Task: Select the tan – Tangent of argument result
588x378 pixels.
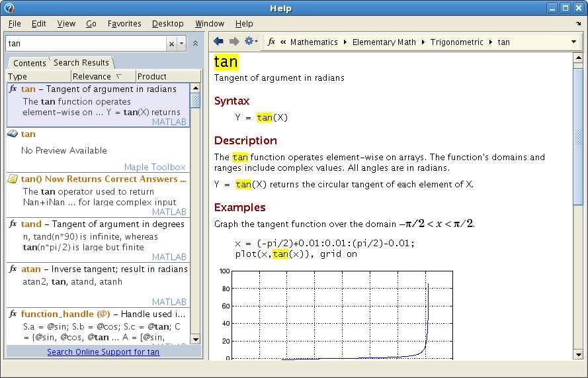Action: tap(99, 105)
